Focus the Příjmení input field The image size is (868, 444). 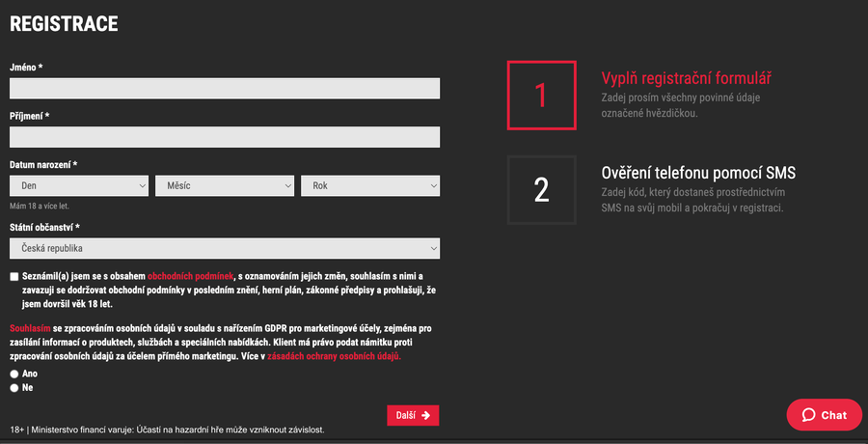pos(225,137)
